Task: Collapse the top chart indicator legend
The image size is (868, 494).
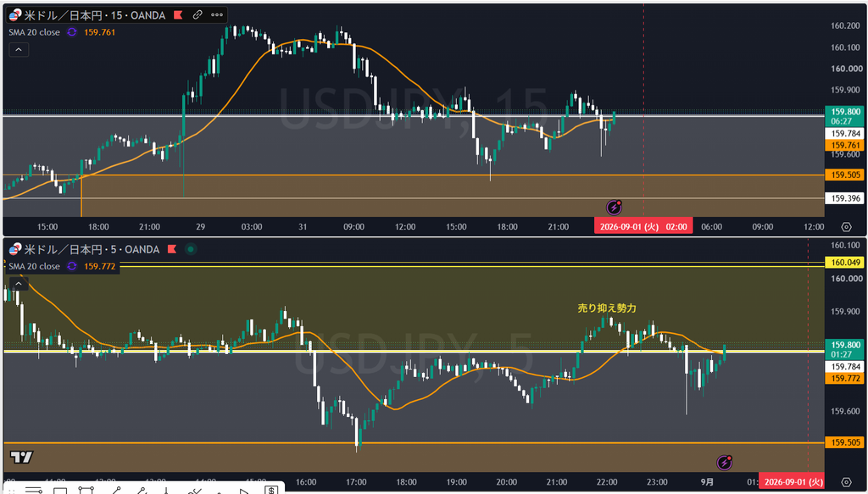Action: tap(19, 50)
